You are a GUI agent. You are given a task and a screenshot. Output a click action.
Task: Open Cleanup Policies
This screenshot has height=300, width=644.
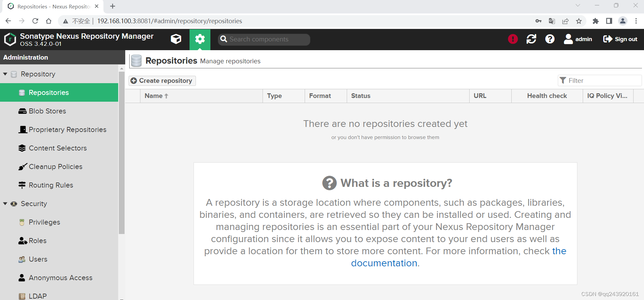[59, 167]
